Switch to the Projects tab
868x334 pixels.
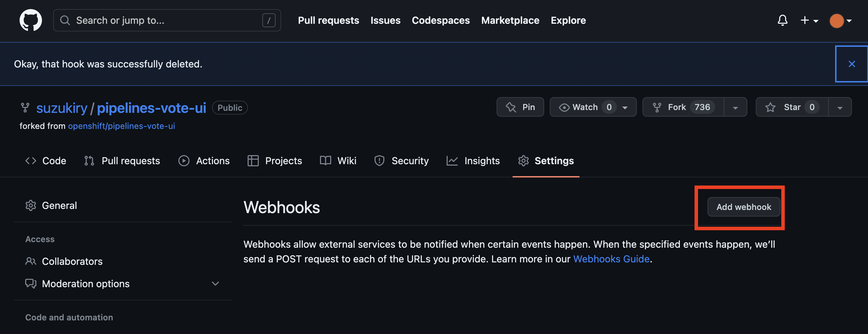[x=275, y=161]
